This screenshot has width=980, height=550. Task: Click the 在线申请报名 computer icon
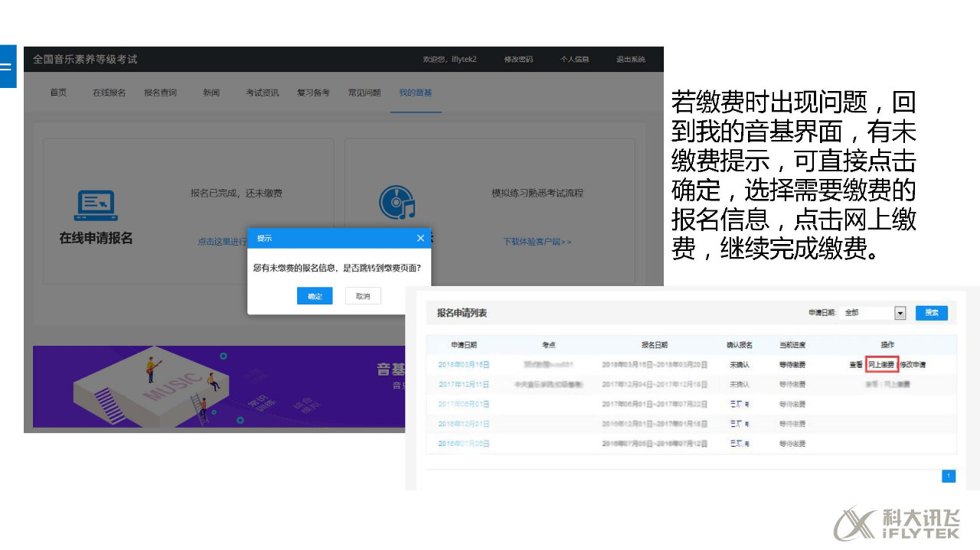tap(96, 205)
